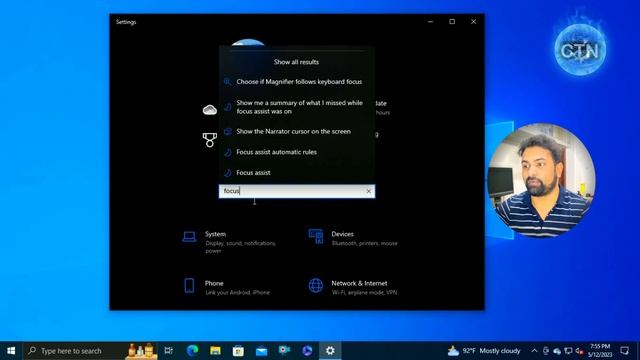
Task: Launch Microsoft Edge from taskbar
Action: pyautogui.click(x=192, y=351)
